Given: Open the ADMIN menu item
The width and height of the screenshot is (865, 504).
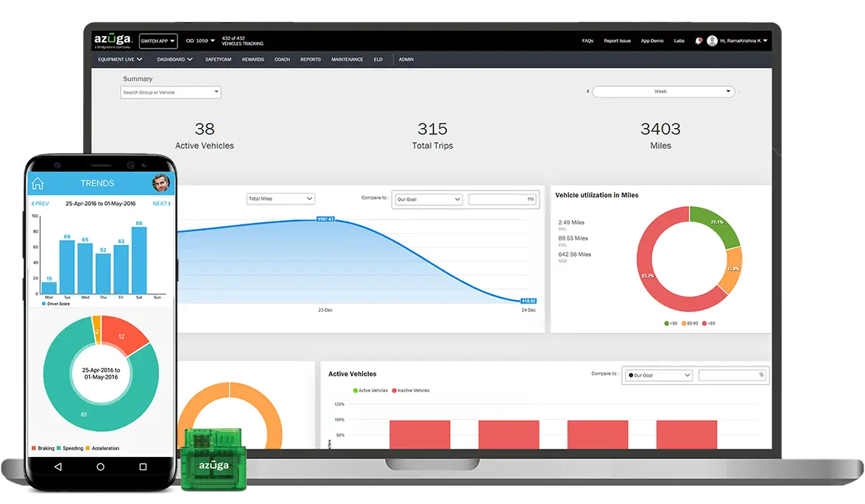Looking at the screenshot, I should click(x=406, y=60).
